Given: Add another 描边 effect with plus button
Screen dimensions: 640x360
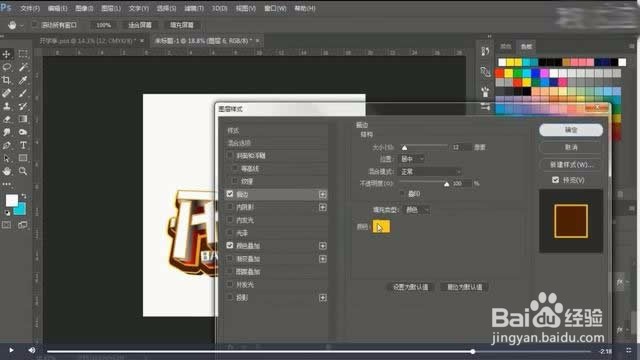Looking at the screenshot, I should tap(322, 194).
